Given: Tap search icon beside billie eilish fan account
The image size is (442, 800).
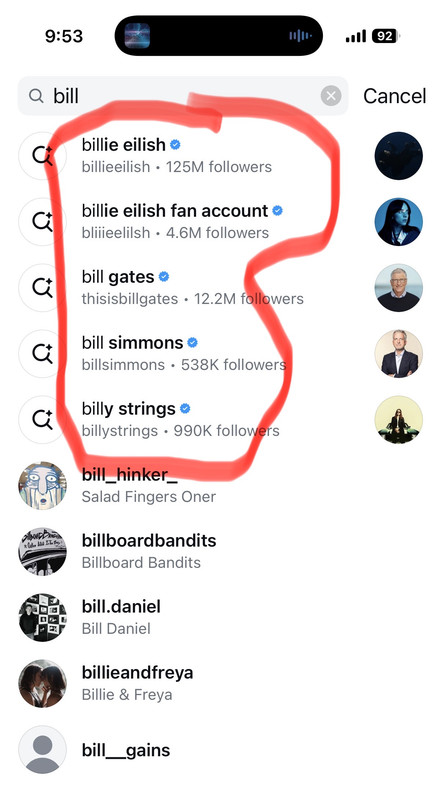Looking at the screenshot, I should (x=42, y=221).
